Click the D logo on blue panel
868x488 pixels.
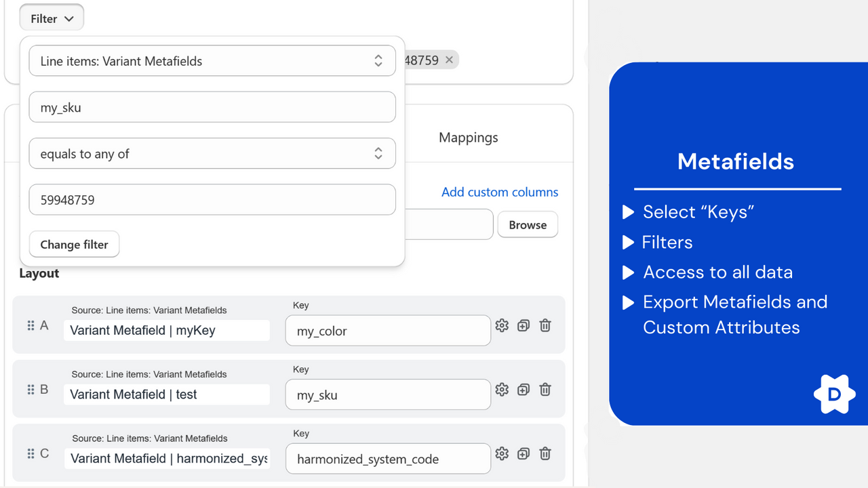[x=834, y=394]
